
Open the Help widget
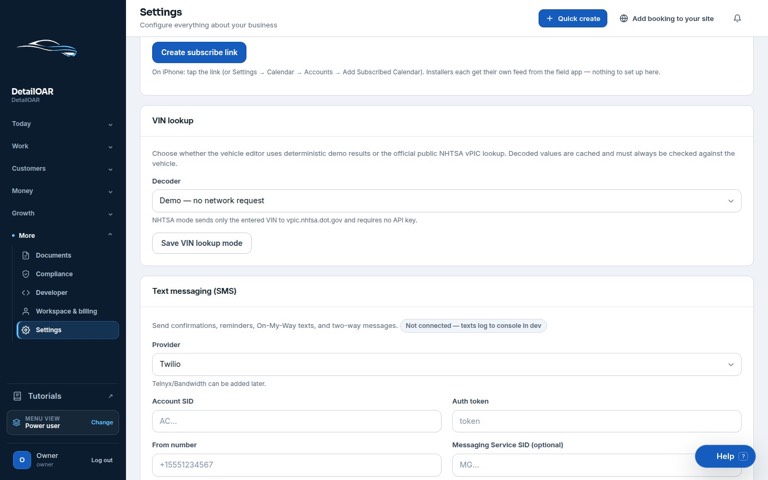click(x=725, y=456)
